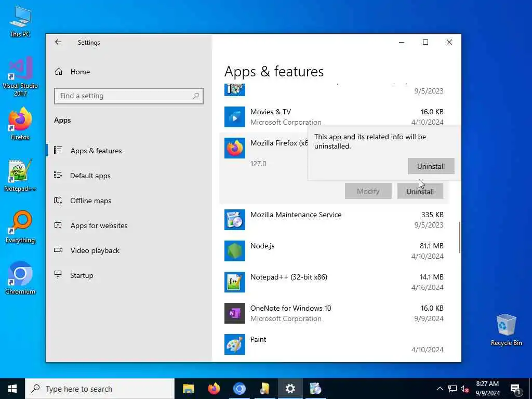Open Chromium from the taskbar
532x399 pixels.
(x=239, y=389)
